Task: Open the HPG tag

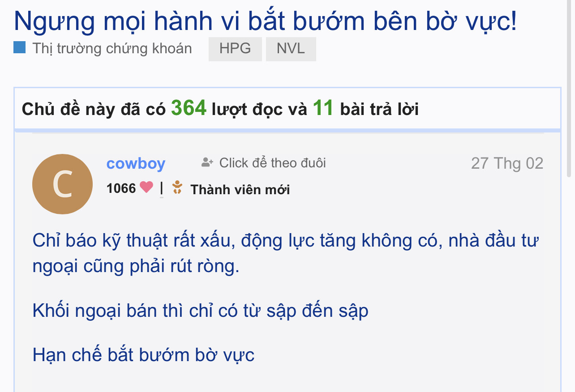Action: tap(235, 49)
